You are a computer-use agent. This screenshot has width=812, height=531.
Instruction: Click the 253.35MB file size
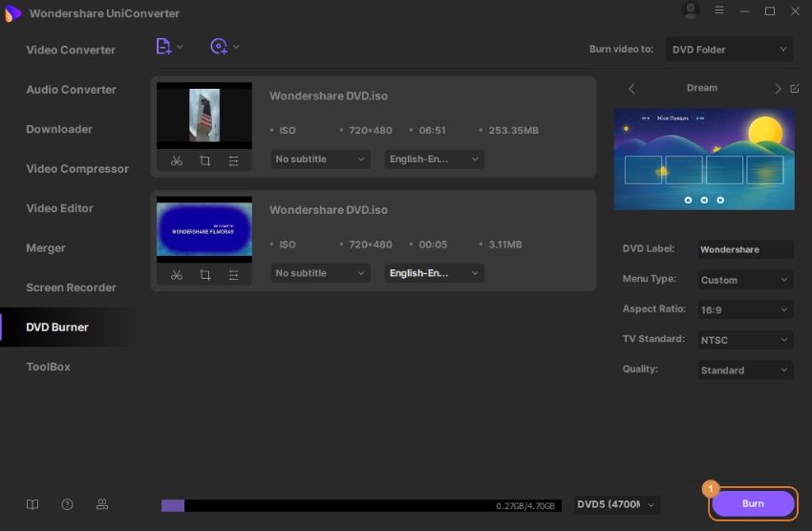[x=513, y=131]
